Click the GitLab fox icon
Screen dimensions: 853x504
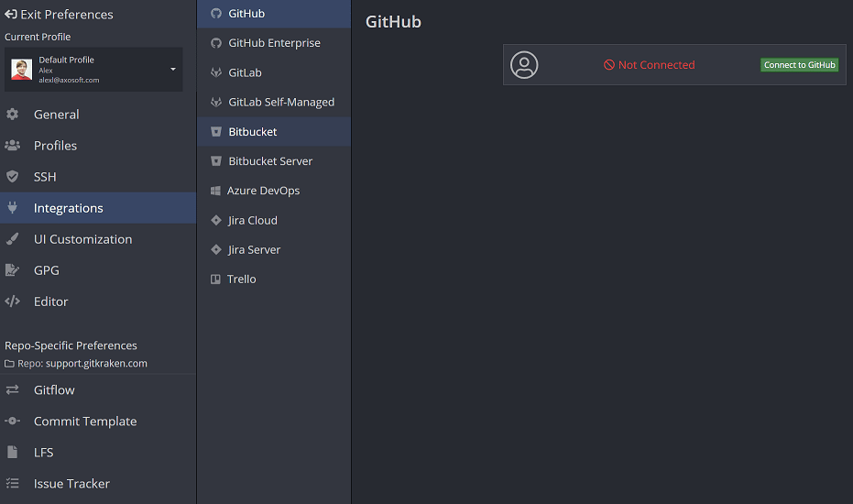click(216, 72)
